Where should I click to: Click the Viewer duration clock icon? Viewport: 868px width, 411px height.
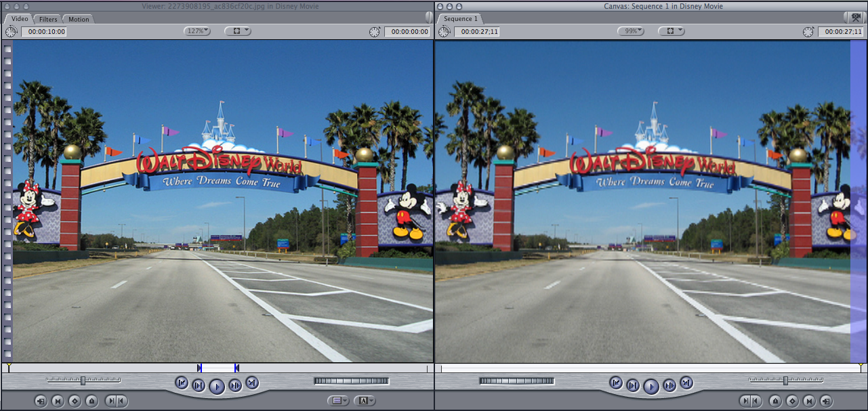11,31
